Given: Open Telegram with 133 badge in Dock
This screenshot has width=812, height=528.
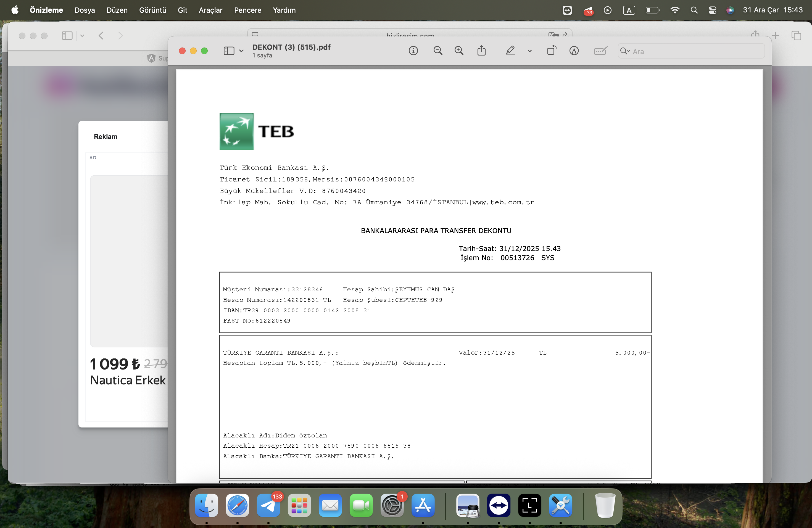Looking at the screenshot, I should 268,505.
